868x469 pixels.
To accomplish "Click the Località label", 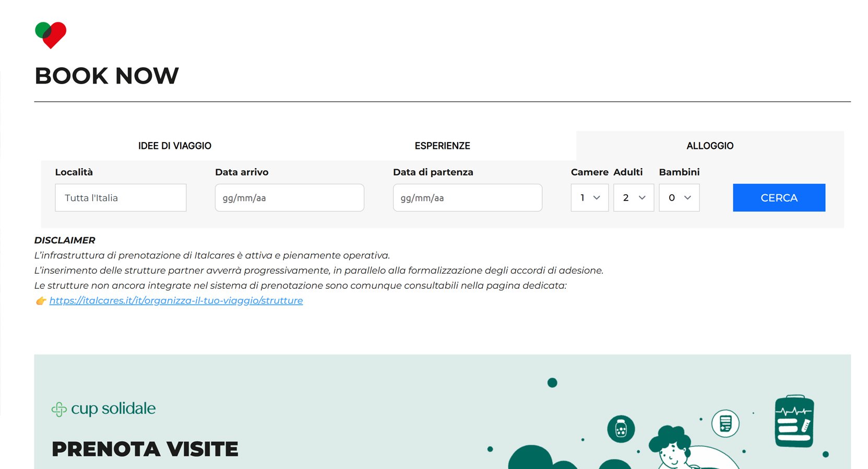I will point(74,172).
